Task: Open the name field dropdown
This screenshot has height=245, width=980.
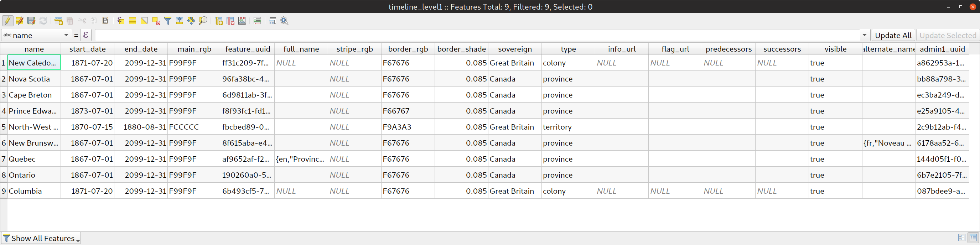Action: click(36, 35)
